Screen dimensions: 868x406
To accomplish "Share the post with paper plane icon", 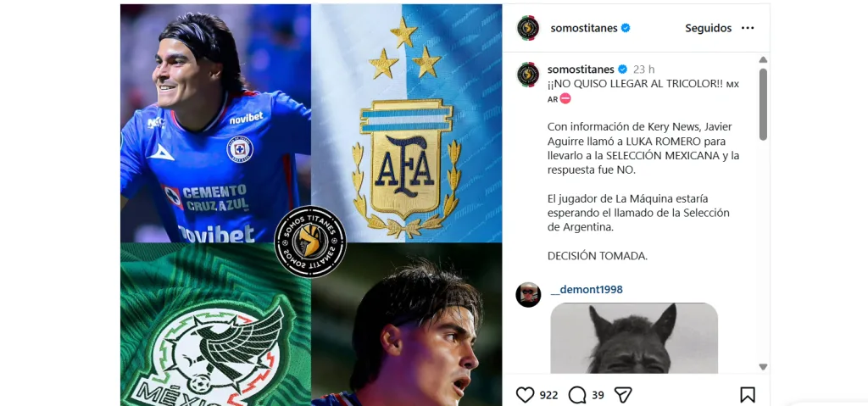I will 623,395.
